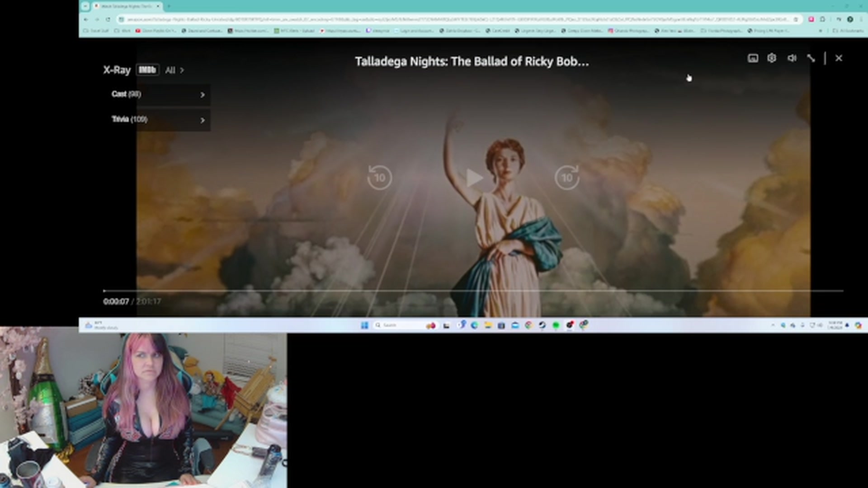The width and height of the screenshot is (868, 488).
Task: Play the Talladega Nights video
Action: (474, 178)
